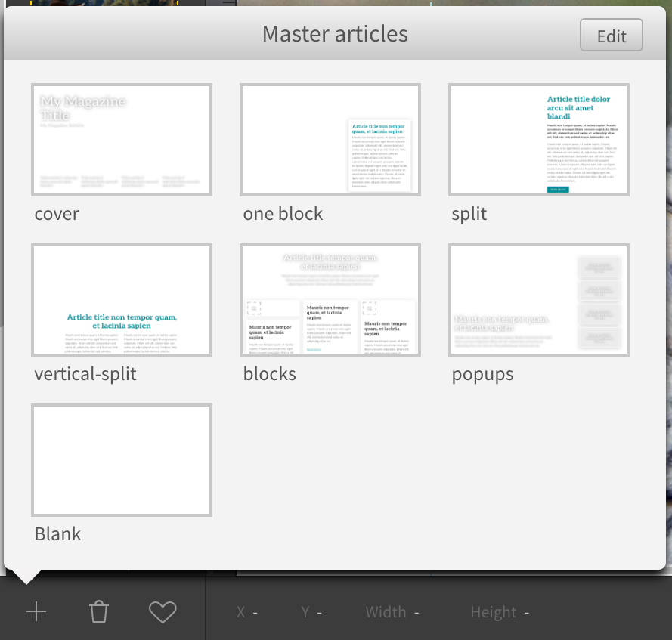Click the heart favorite icon
Image resolution: width=672 pixels, height=640 pixels.
[163, 612]
